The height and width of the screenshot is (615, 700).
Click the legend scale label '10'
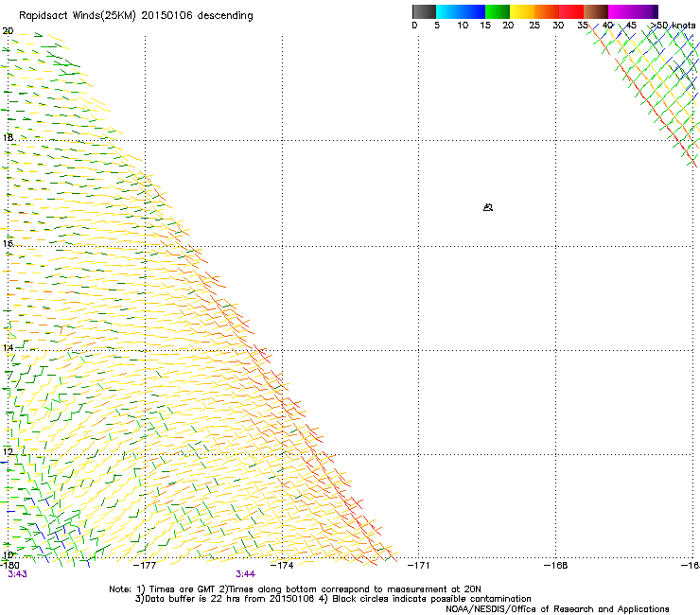point(463,26)
